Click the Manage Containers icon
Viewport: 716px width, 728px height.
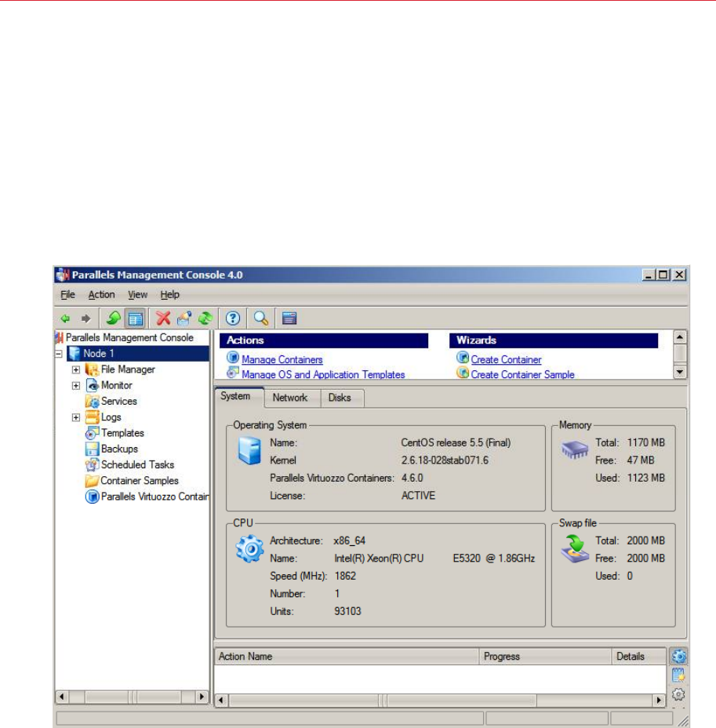233,358
